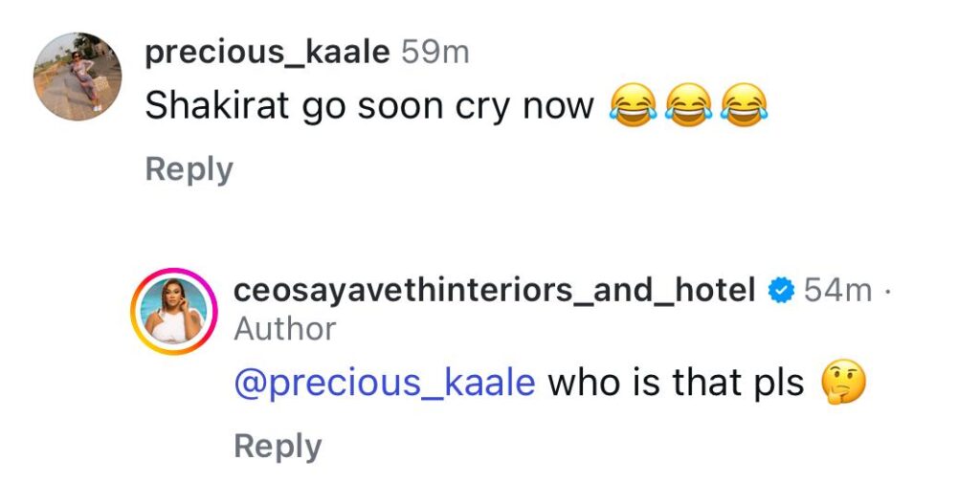The width and height of the screenshot is (980, 483).
Task: Tap the thinking face emoji
Action: (843, 384)
